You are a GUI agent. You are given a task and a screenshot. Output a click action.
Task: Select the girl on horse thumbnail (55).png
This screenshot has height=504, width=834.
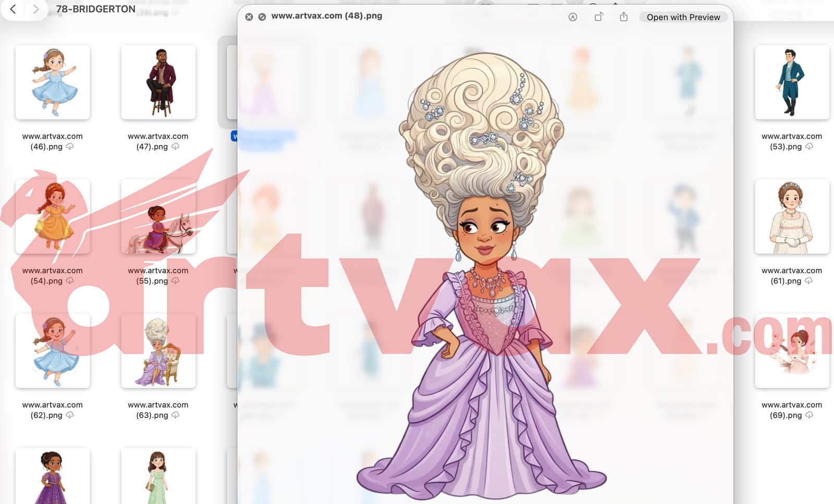pyautogui.click(x=158, y=217)
